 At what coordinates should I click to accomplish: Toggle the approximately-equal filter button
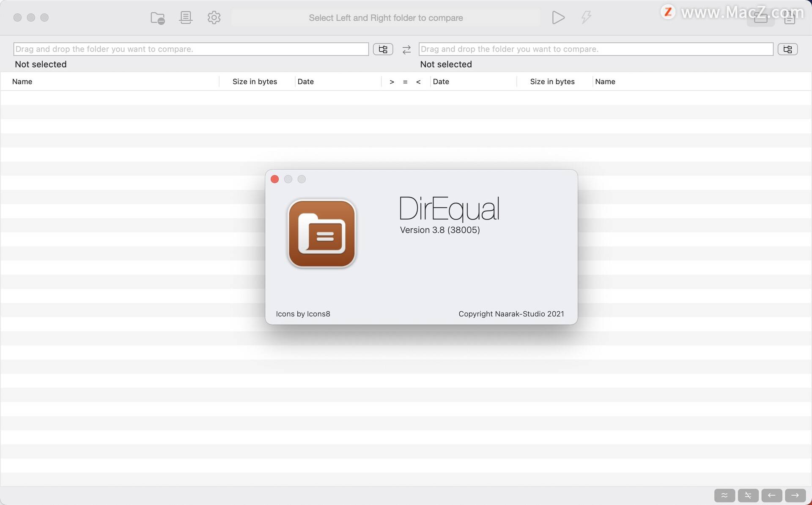click(x=724, y=495)
